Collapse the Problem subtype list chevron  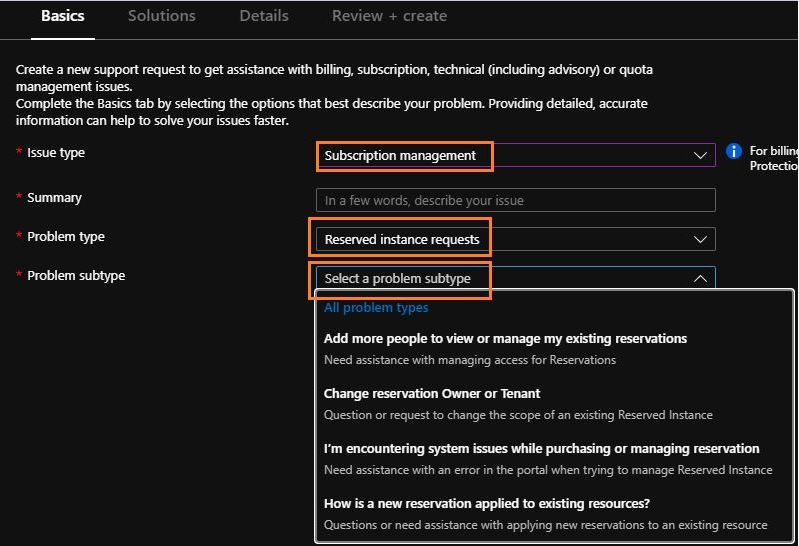[700, 278]
